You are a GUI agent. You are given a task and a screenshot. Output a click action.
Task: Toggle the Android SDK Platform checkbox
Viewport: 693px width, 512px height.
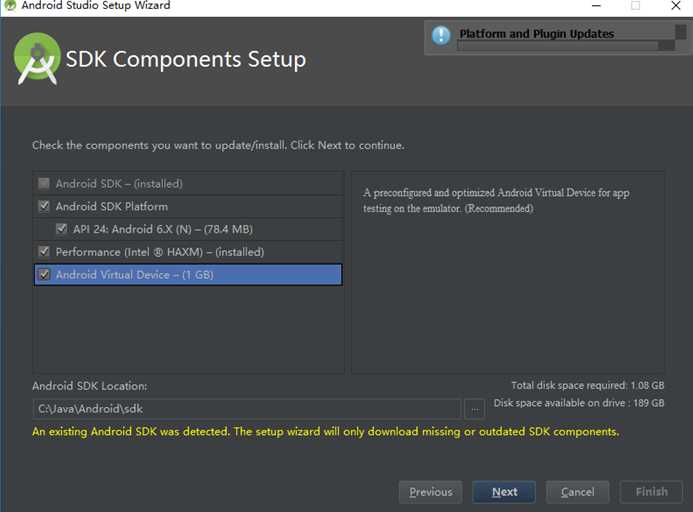click(44, 206)
